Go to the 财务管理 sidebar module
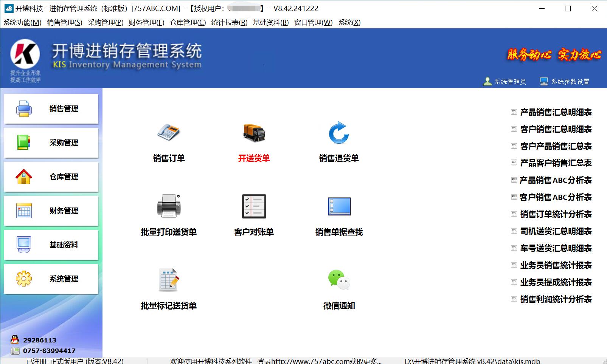Viewport: 607px width, 364px height. click(x=51, y=211)
